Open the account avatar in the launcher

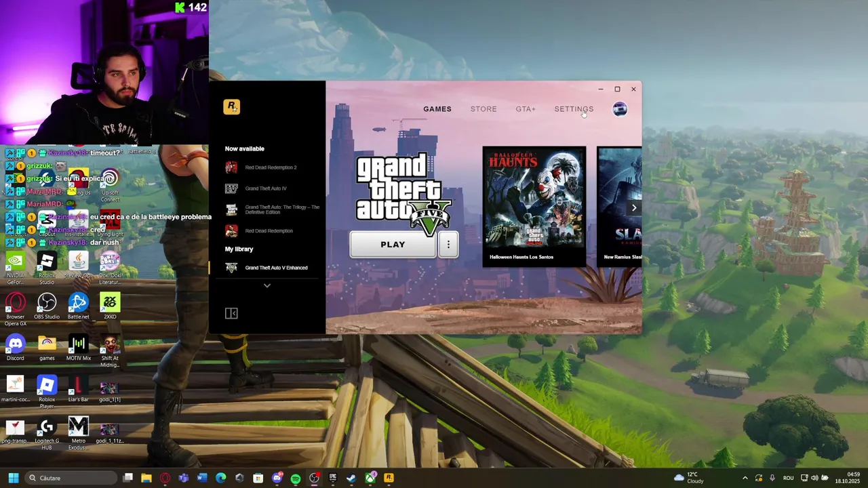click(x=620, y=109)
